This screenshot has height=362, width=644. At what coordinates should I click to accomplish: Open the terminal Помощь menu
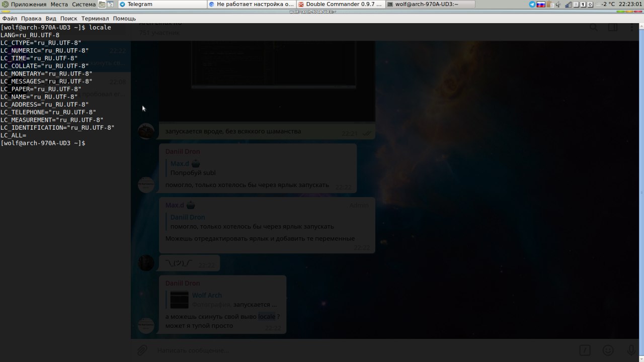[124, 19]
